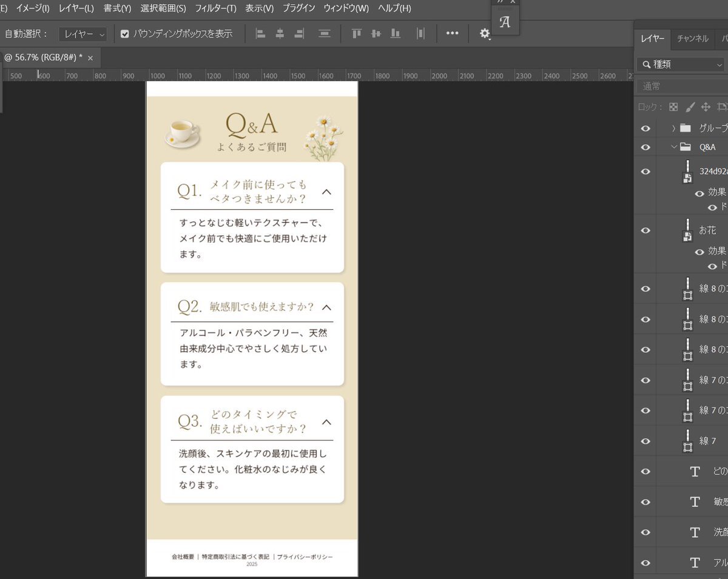Toggle 効果 visibility under お花 layer

[699, 252]
